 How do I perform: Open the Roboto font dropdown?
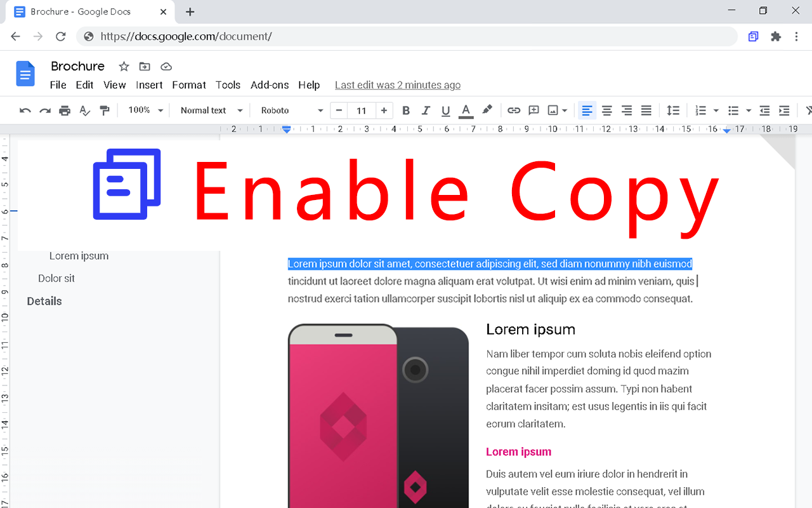[292, 110]
